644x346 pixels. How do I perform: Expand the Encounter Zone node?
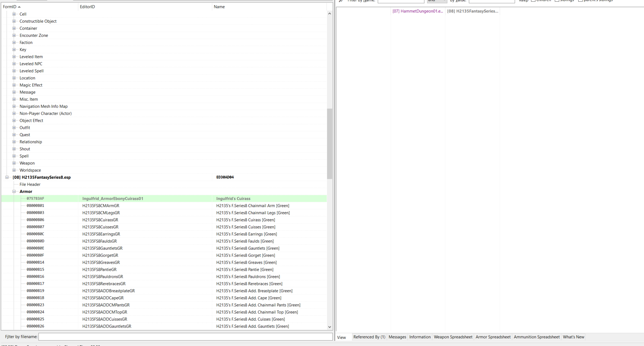14,35
